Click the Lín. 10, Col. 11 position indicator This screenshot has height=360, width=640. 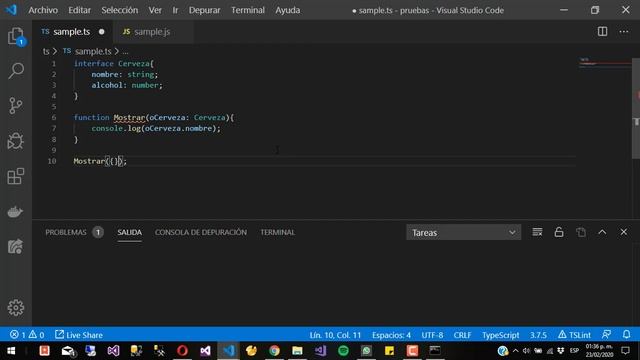(x=335, y=335)
